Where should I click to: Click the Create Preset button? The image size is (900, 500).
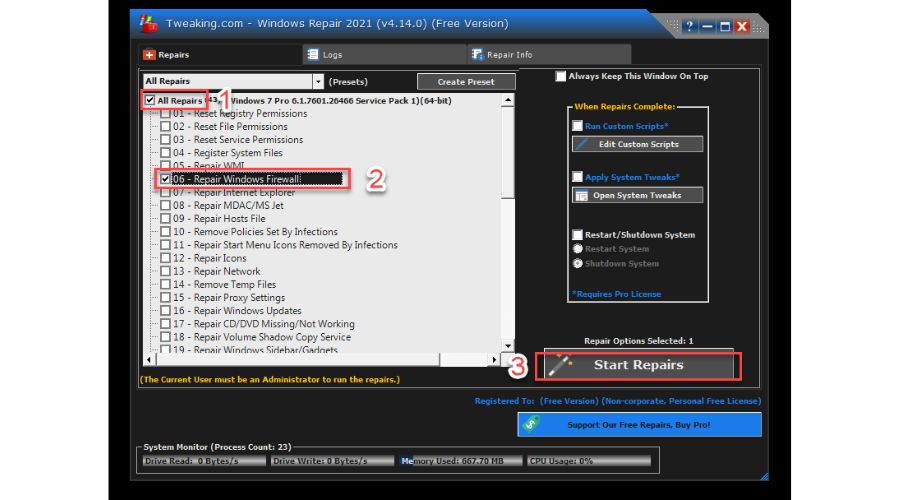465,82
